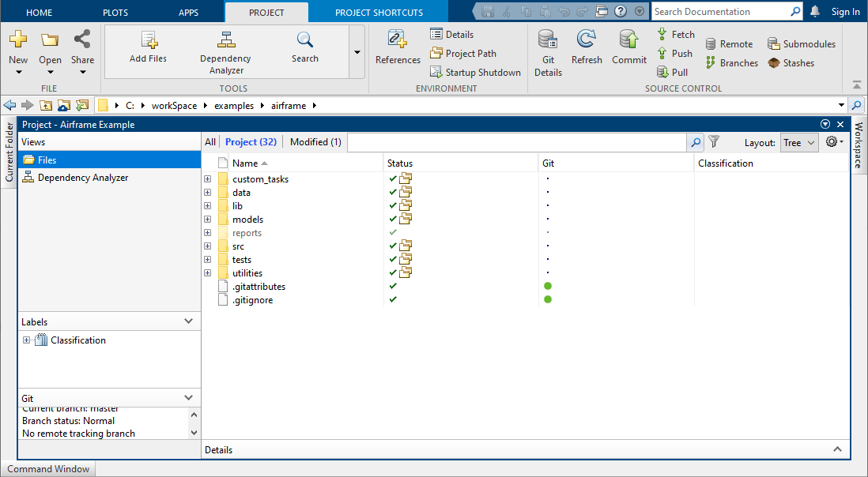Open the Layout dropdown

pos(798,143)
